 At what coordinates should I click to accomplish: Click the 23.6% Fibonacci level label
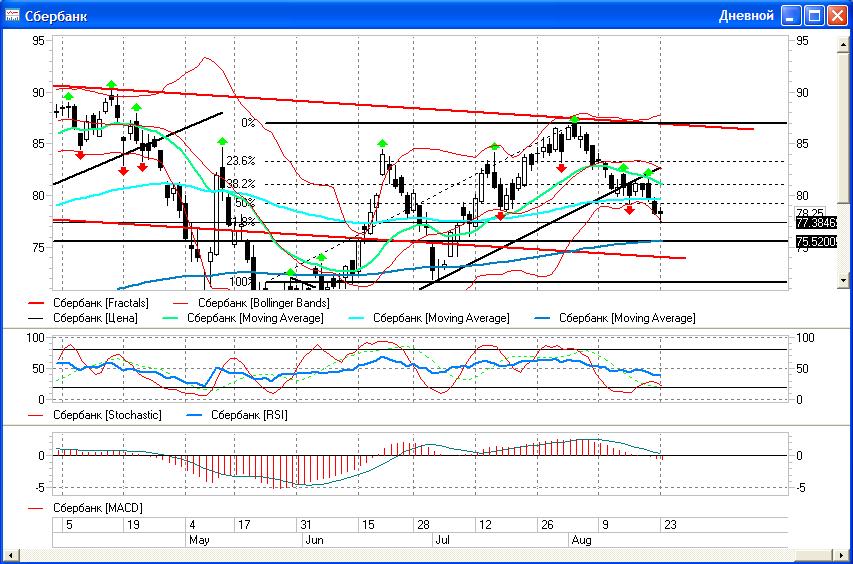click(241, 160)
